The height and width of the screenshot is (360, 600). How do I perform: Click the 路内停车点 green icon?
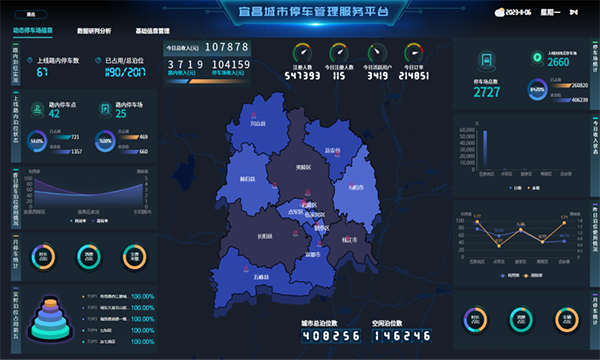click(38, 109)
